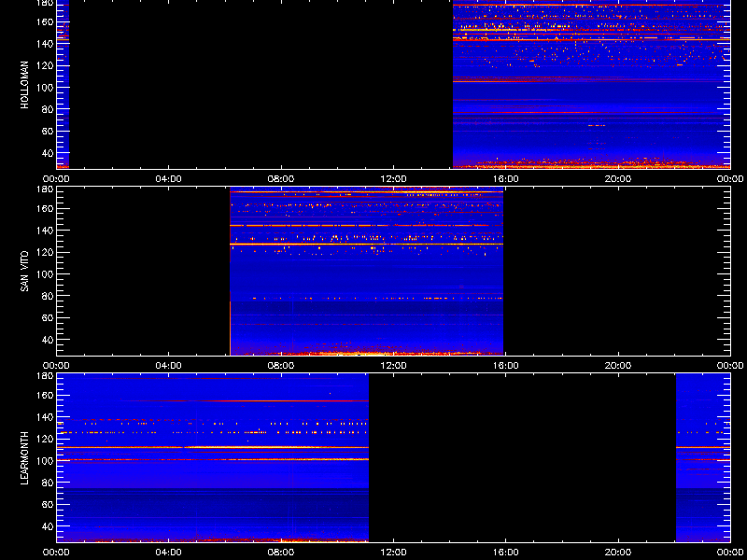This screenshot has width=747, height=560.
Task: Click the HOLLOMAN vertical axis label
Action: click(x=25, y=85)
